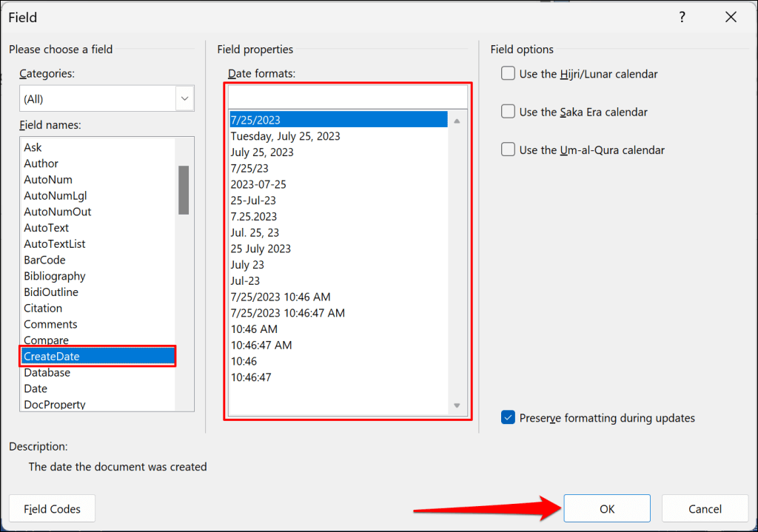Click the Date formats text box
The height and width of the screenshot is (532, 758).
click(x=348, y=98)
